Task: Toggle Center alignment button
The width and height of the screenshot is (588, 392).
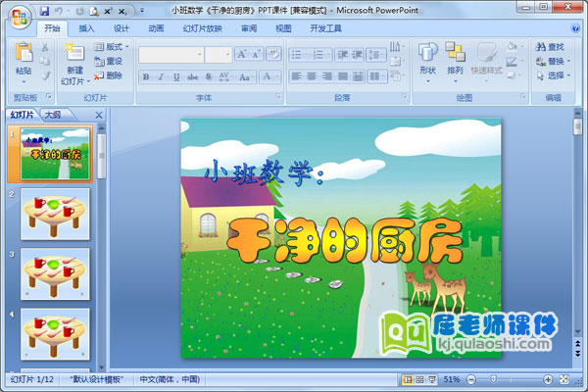Action: click(312, 76)
